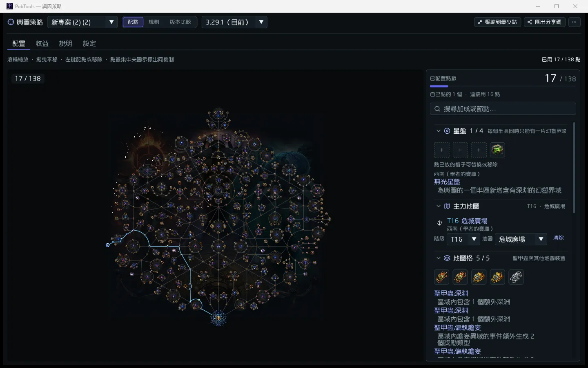Viewport: 588px width, 368px height.
Task: Open the 配置 tab
Action: [19, 43]
